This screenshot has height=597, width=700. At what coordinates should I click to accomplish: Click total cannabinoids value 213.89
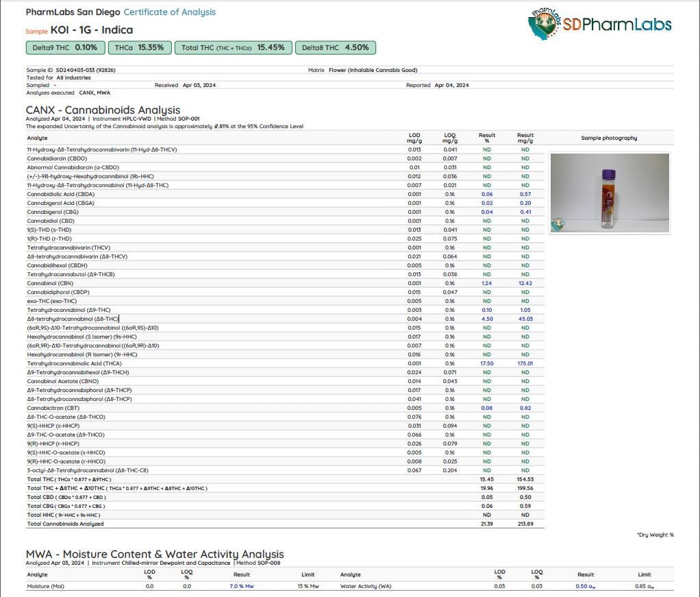click(x=525, y=524)
